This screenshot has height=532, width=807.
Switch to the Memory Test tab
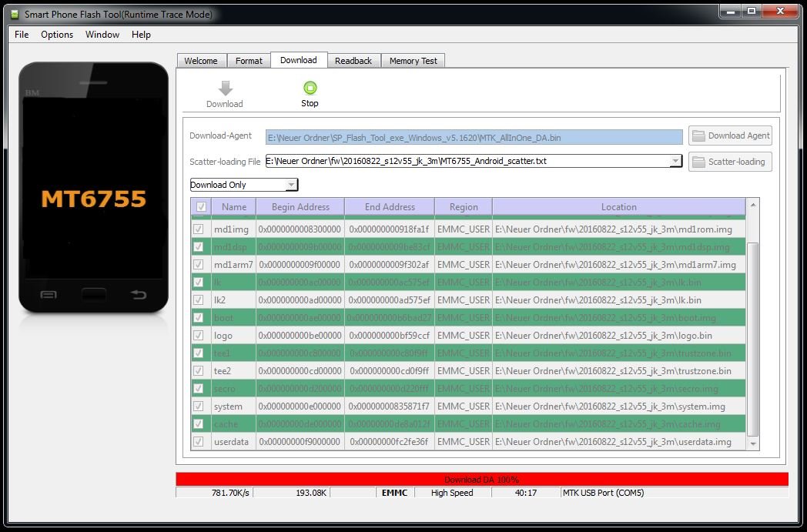414,61
